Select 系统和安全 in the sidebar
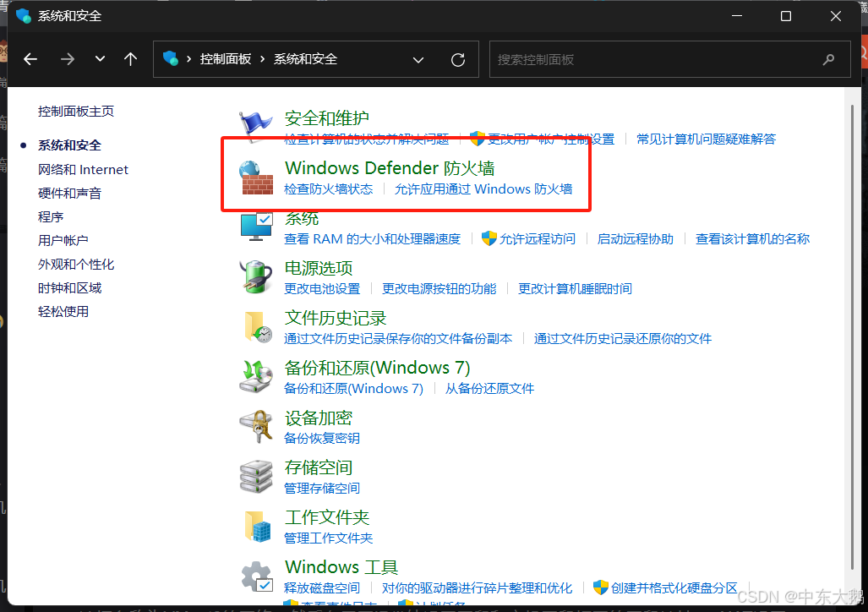 [x=70, y=145]
